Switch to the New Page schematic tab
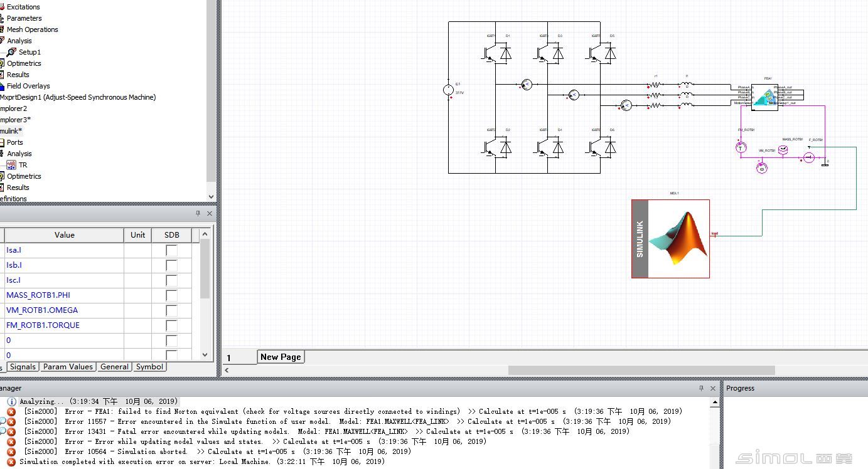This screenshot has height=469, width=868. pyautogui.click(x=281, y=357)
